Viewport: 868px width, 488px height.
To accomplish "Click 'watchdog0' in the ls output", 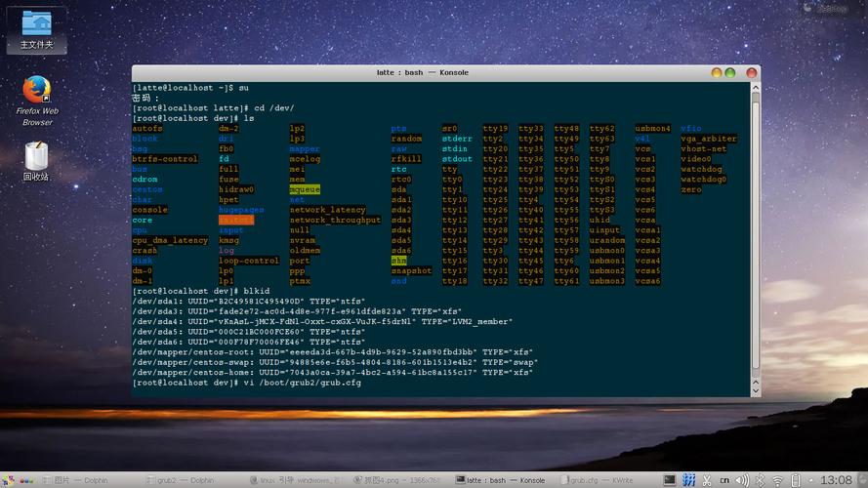I will [704, 180].
